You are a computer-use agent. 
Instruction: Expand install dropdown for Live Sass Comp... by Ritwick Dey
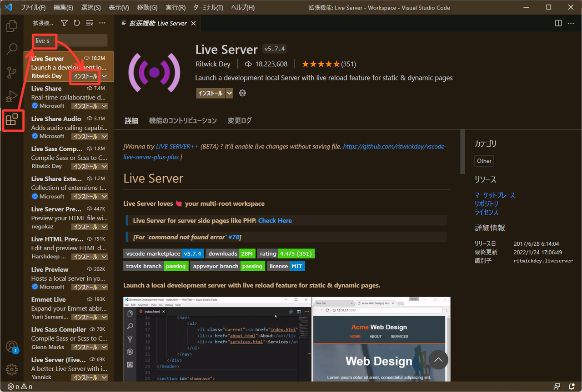click(105, 166)
